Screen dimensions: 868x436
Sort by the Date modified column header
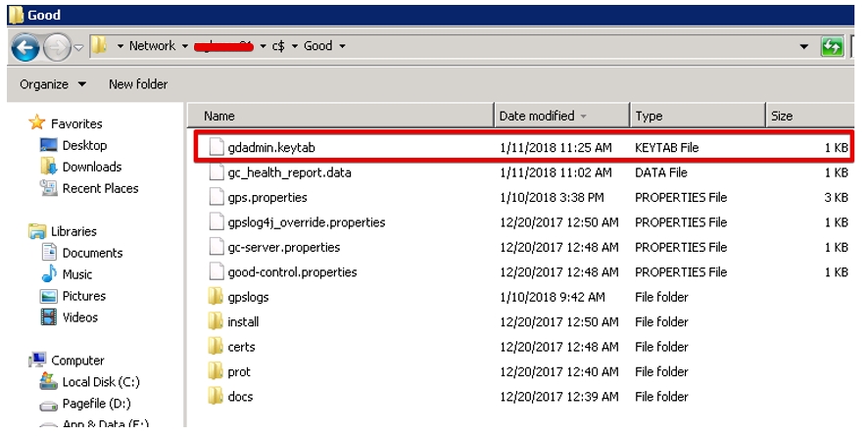click(x=537, y=116)
